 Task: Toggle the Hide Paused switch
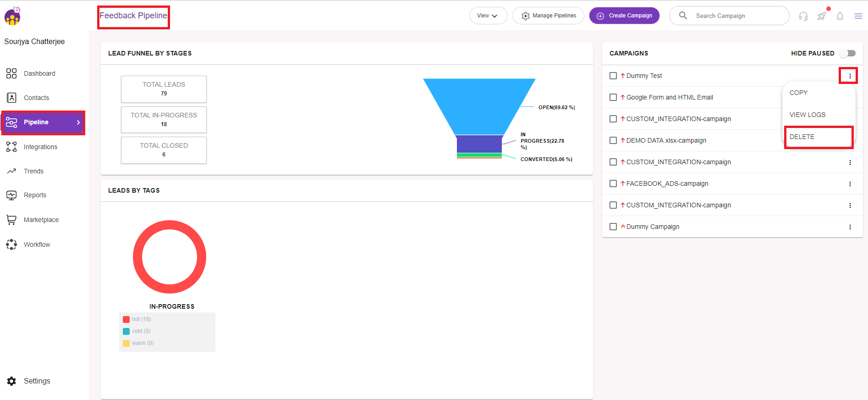click(848, 53)
